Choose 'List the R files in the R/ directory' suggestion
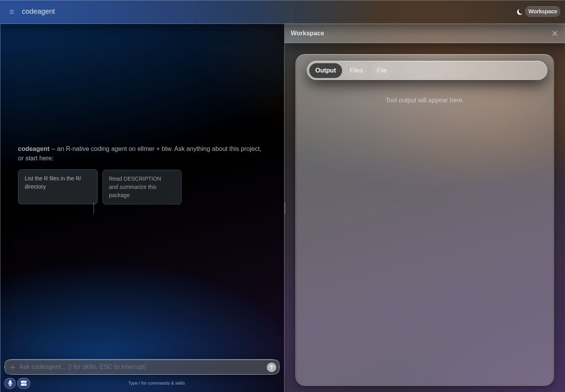 (x=58, y=187)
